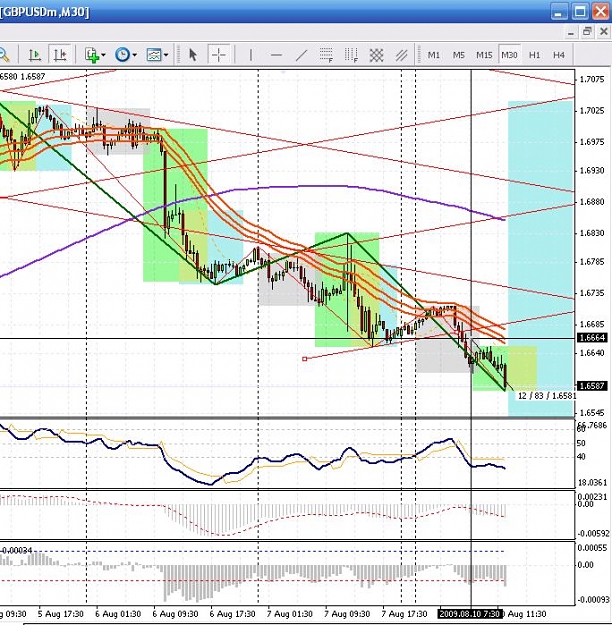Click the magnifier zoom icon in the toolbar
The height and width of the screenshot is (625, 612).
pyautogui.click(x=4, y=55)
